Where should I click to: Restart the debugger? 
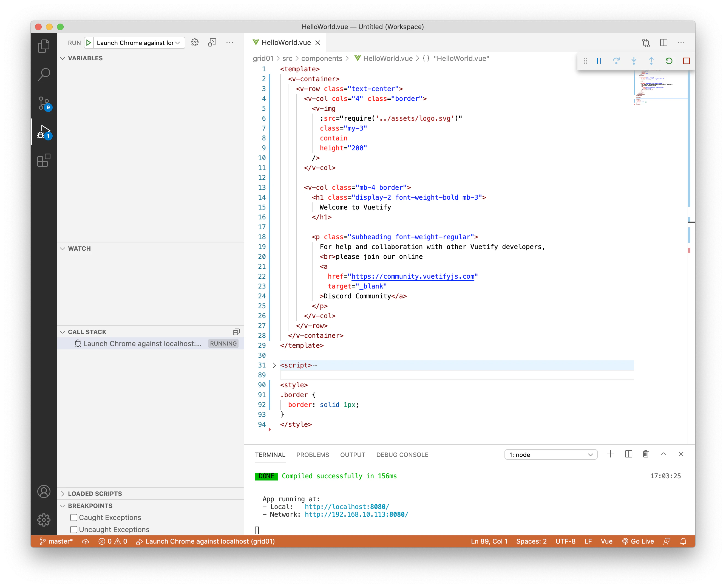[669, 61]
